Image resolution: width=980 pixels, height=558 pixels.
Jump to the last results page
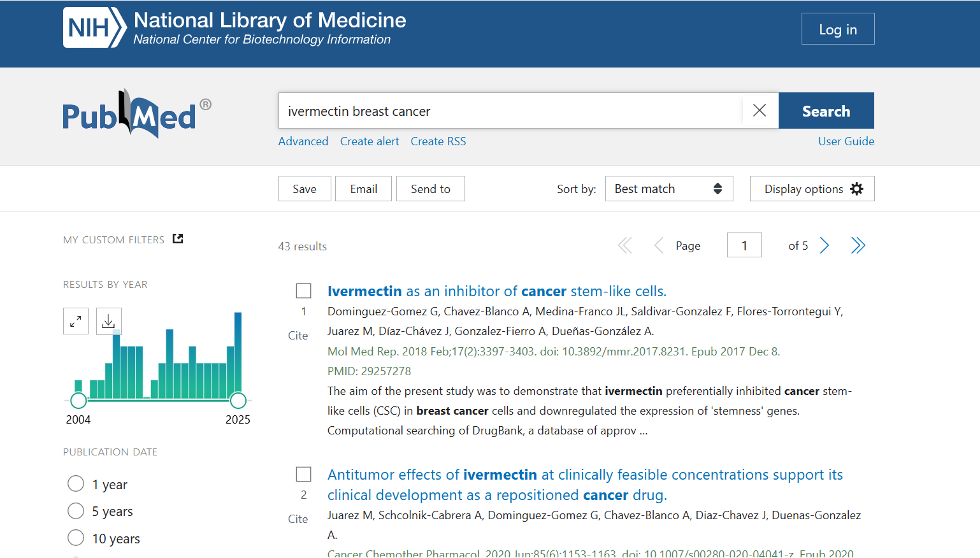coord(858,245)
